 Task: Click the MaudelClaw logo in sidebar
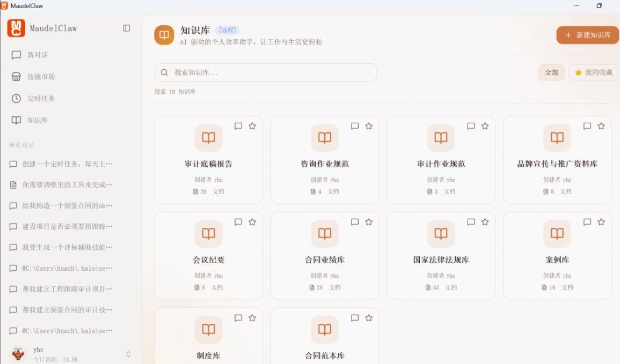pos(16,28)
